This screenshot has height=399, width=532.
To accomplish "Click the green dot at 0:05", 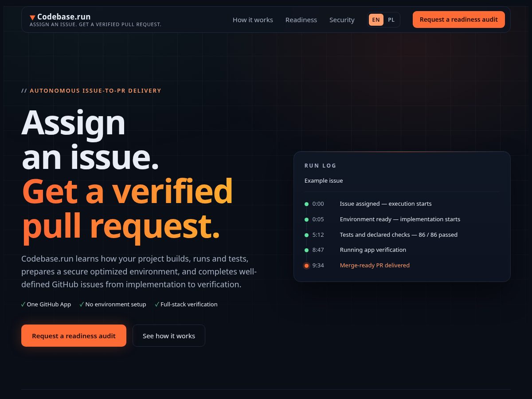I will click(306, 219).
